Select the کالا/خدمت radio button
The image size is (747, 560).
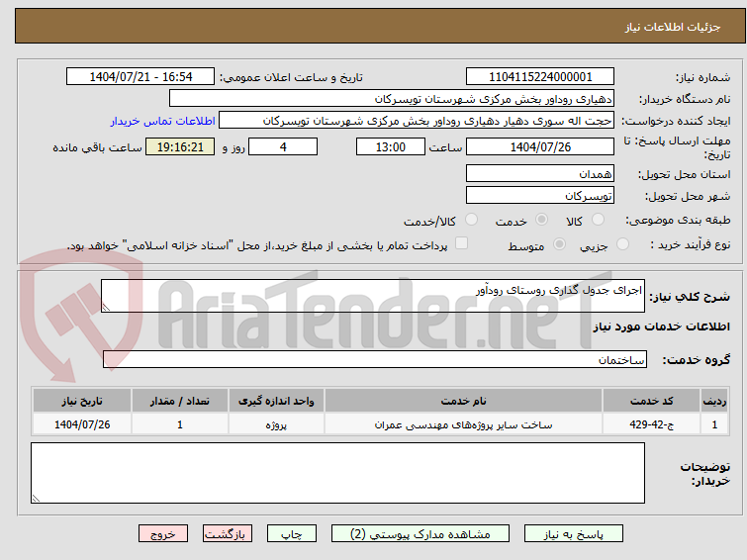coord(471,220)
